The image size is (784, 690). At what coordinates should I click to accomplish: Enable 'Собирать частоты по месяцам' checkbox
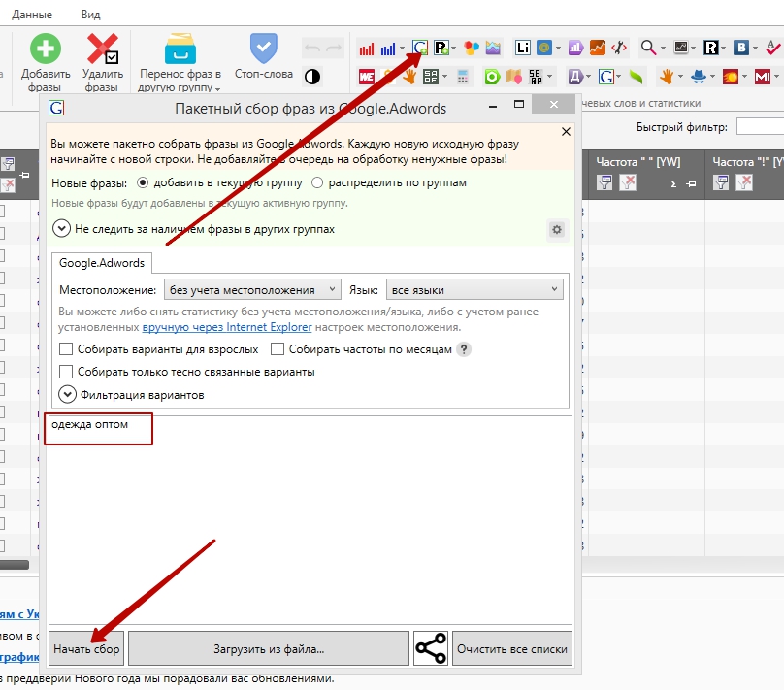pyautogui.click(x=278, y=349)
